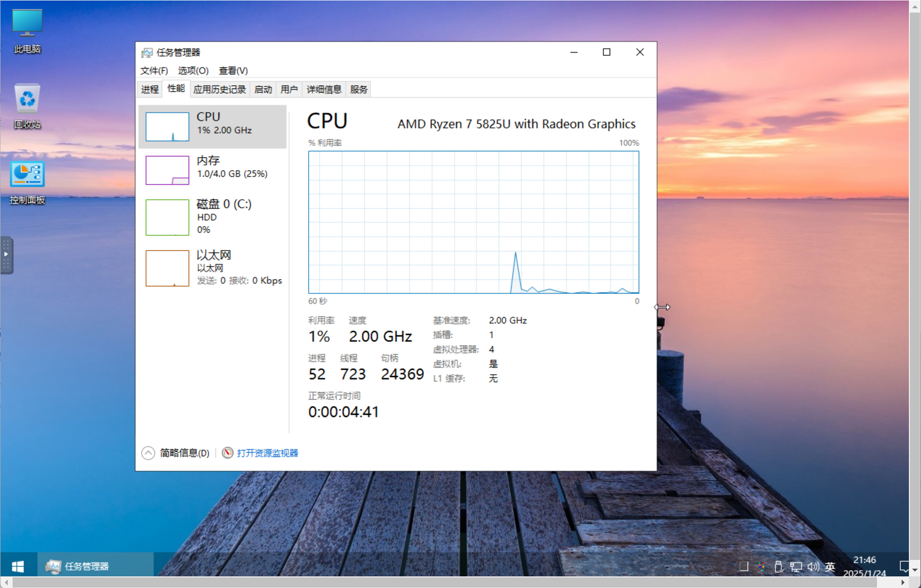Image resolution: width=921 pixels, height=588 pixels.
Task: Click vertical scrollbar up arrow
Action: [915, 6]
